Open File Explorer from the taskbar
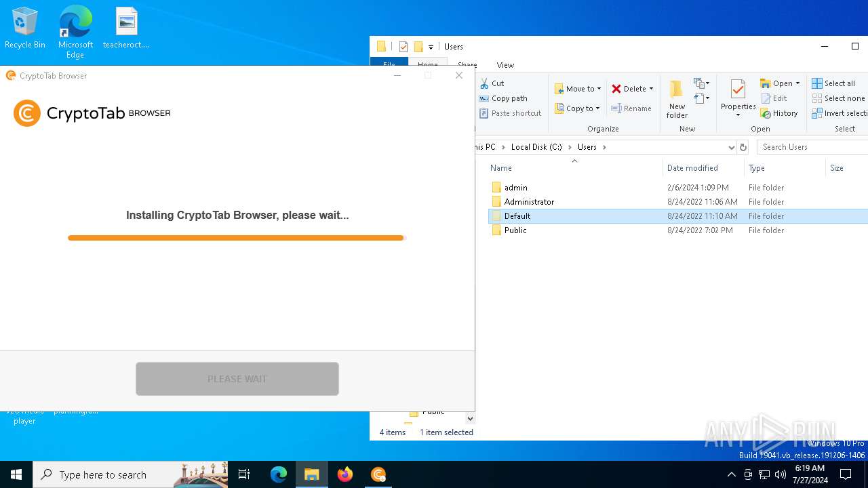The height and width of the screenshot is (488, 868). (312, 474)
